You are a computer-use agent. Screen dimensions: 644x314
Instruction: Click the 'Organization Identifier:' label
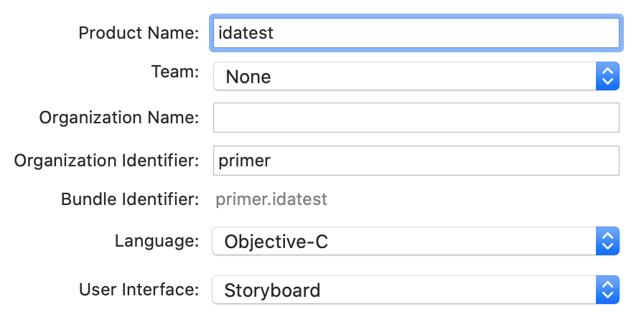(x=106, y=161)
